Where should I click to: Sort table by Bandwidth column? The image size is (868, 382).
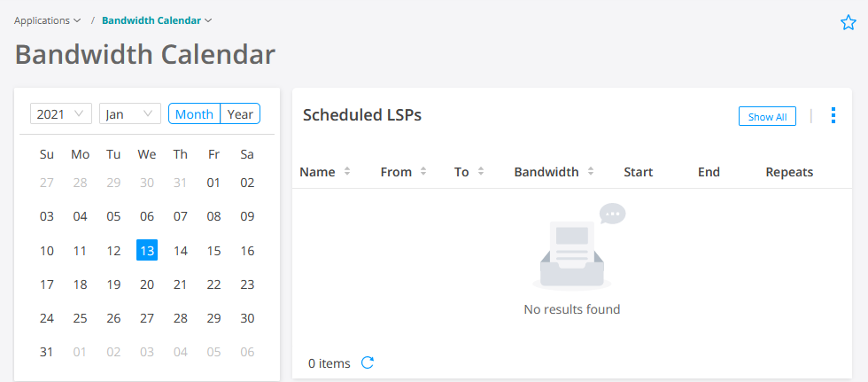coord(591,172)
